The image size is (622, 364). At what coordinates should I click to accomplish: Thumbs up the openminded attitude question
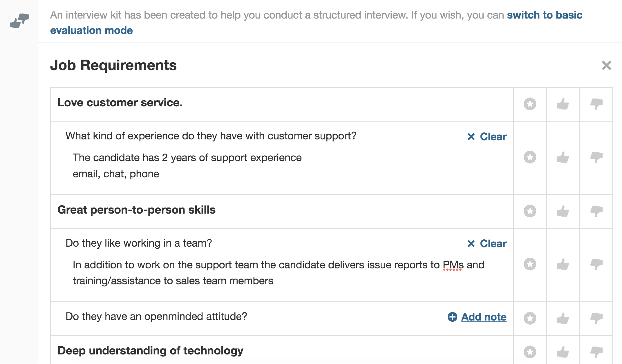click(563, 318)
